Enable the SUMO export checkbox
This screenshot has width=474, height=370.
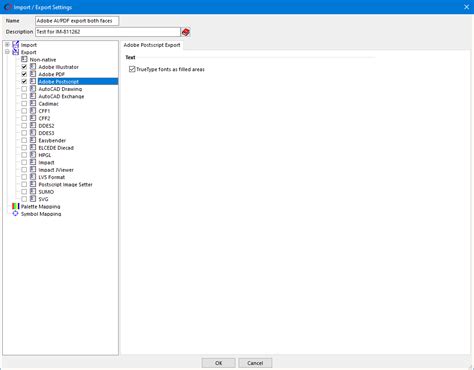point(24,191)
